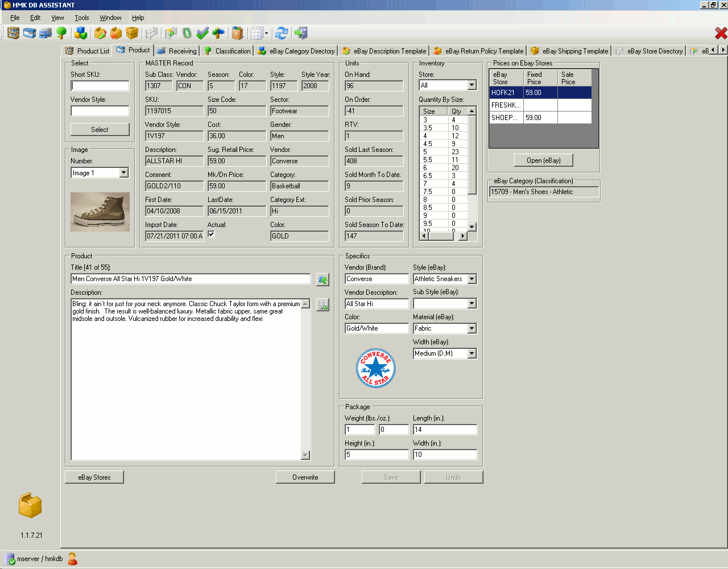728x569 pixels.
Task: Click the shelf Product List toolbar icon
Action: click(x=13, y=33)
